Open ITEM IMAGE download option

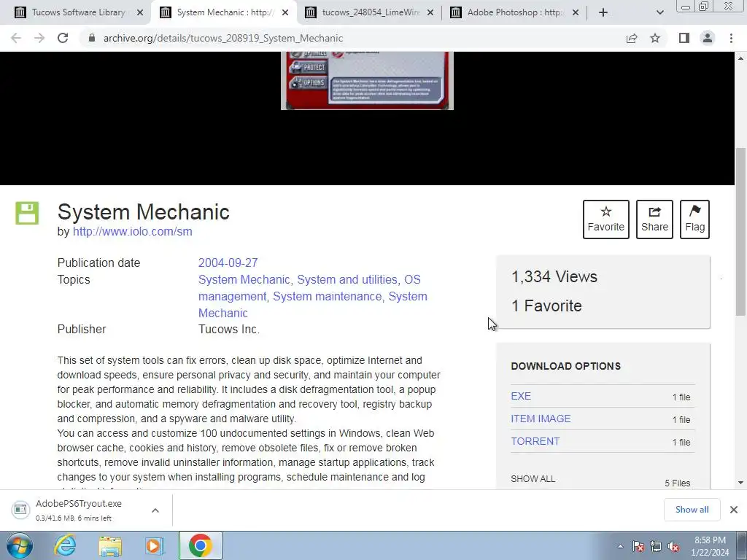pos(541,419)
